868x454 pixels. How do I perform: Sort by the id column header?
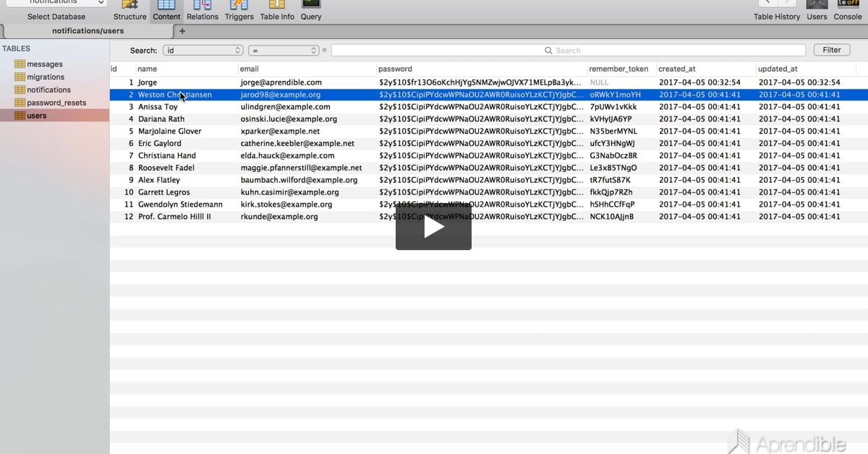[122, 69]
